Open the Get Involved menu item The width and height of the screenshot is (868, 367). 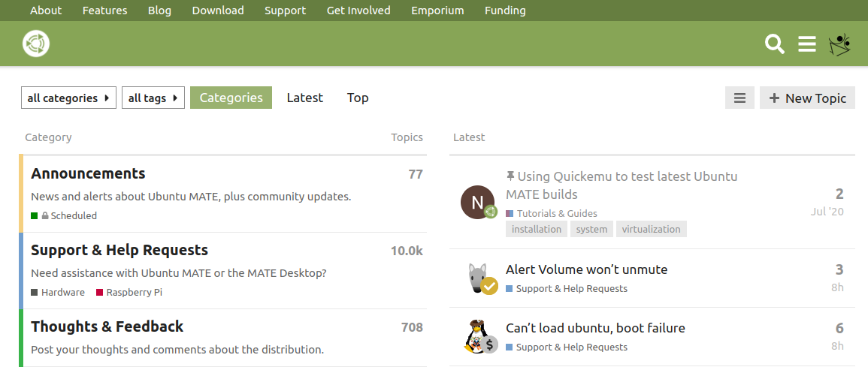[x=358, y=11]
